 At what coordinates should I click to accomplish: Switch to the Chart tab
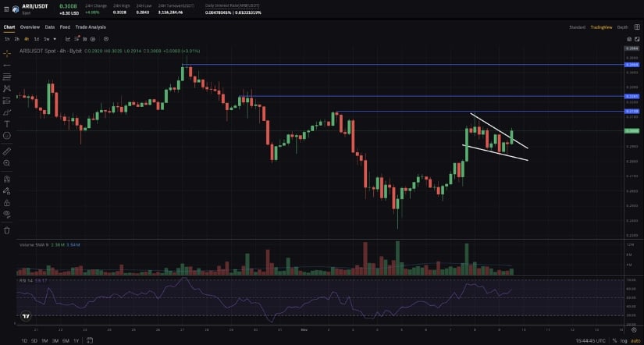pos(9,27)
